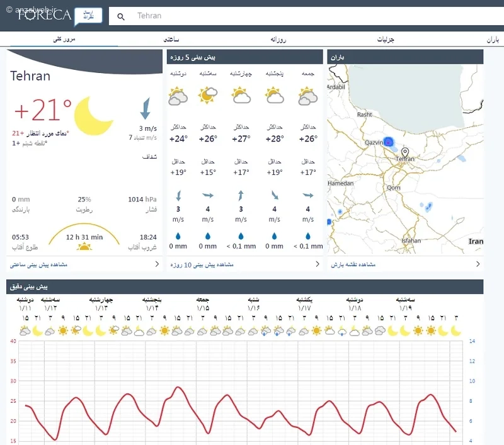Viewport: 504px width, 445px height.
Task: Open مشاهده پیش بینی ساعتی link
Action: click(38, 264)
